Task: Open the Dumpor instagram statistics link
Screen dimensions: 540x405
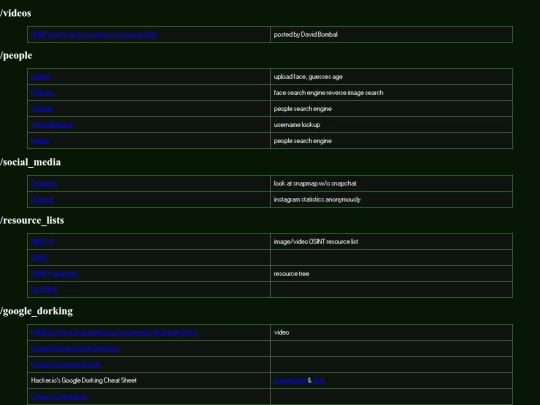Action: pos(42,200)
